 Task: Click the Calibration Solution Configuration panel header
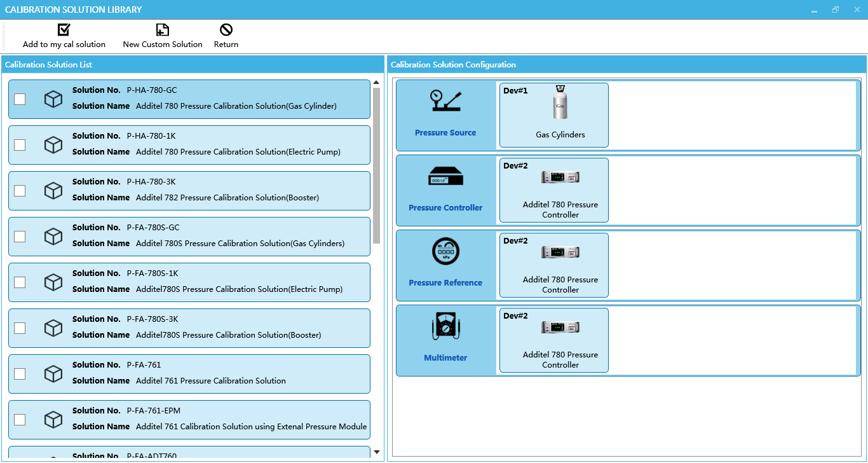(x=626, y=65)
